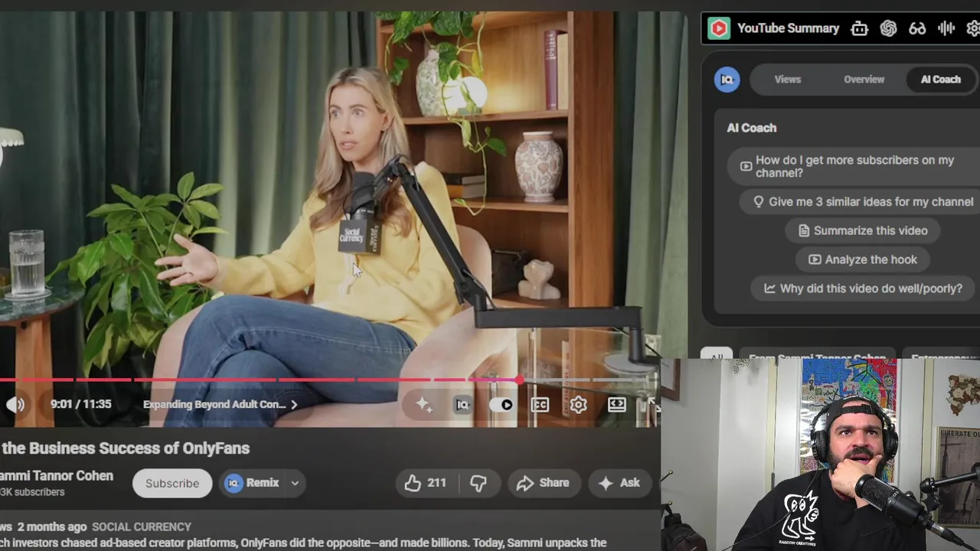Expand the Remix dropdown arrow
The height and width of the screenshot is (551, 980).
(x=295, y=483)
